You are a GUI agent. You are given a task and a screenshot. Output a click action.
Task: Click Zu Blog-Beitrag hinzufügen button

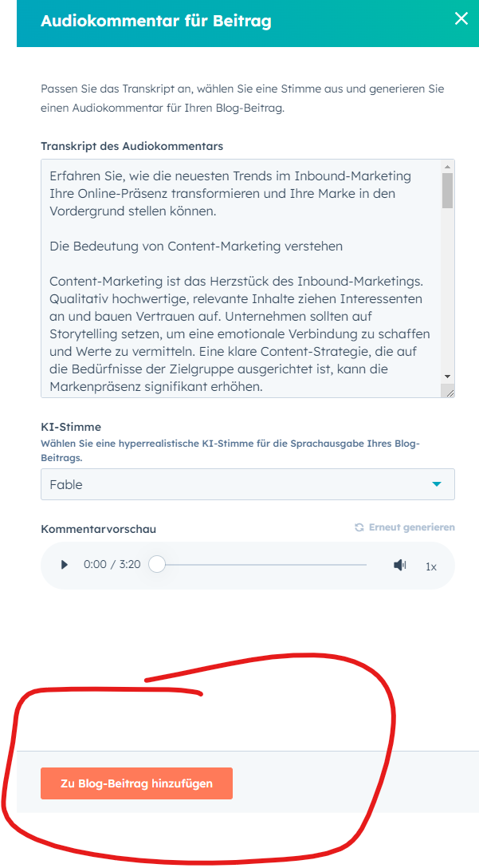coord(136,783)
